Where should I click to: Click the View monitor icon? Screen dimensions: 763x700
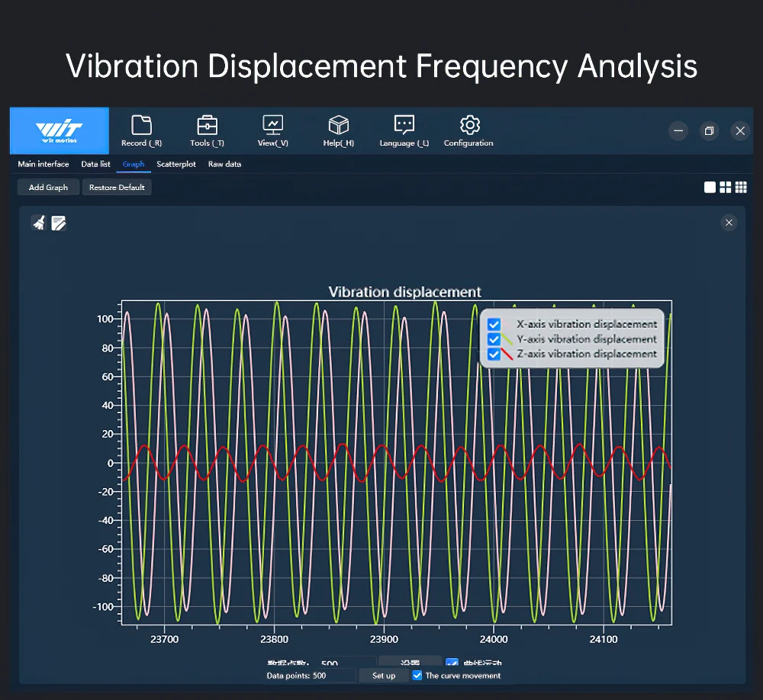272,125
